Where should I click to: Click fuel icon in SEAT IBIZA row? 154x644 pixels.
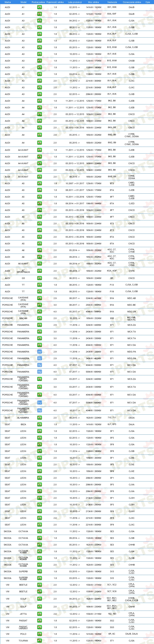[x=40, y=424]
